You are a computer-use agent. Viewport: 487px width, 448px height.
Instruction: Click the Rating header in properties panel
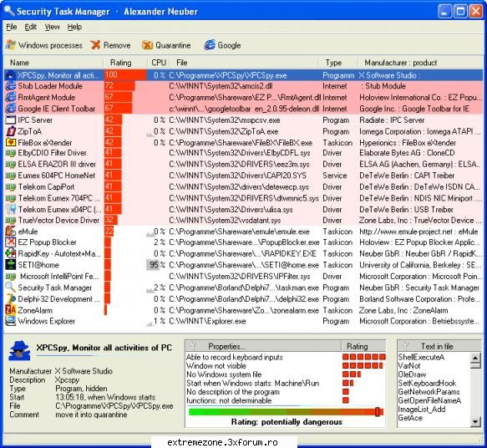pos(363,346)
